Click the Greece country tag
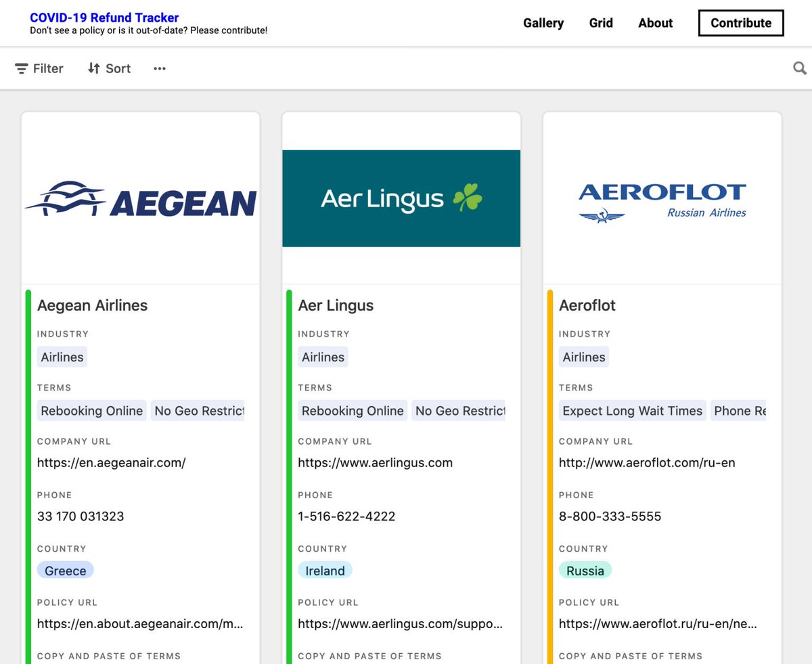Viewport: 812px width, 664px height. click(x=66, y=571)
